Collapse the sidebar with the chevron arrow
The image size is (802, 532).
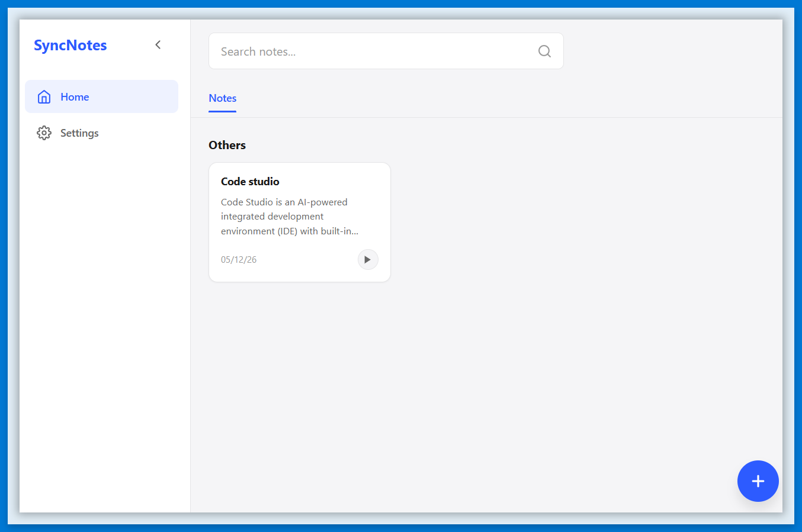pyautogui.click(x=158, y=45)
